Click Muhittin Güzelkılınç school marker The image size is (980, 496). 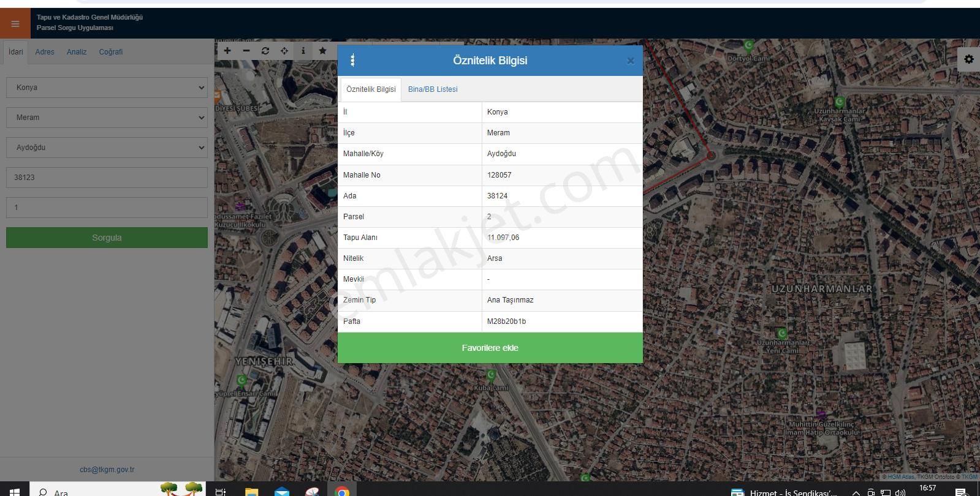(821, 415)
